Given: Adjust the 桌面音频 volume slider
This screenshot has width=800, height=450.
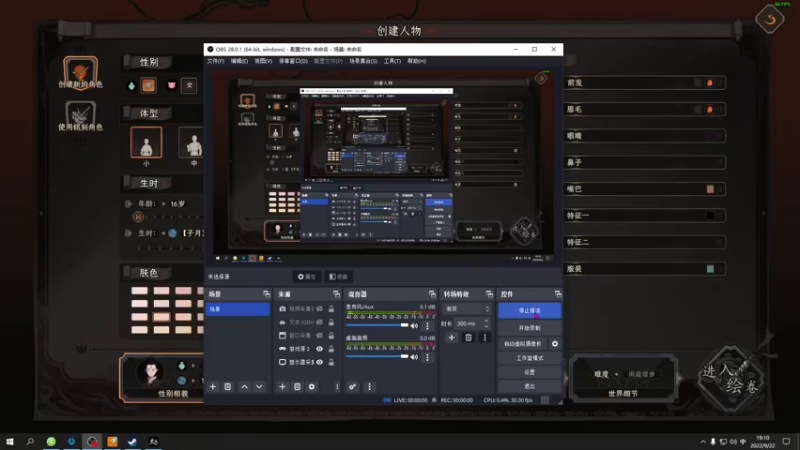Looking at the screenshot, I should pos(377,357).
